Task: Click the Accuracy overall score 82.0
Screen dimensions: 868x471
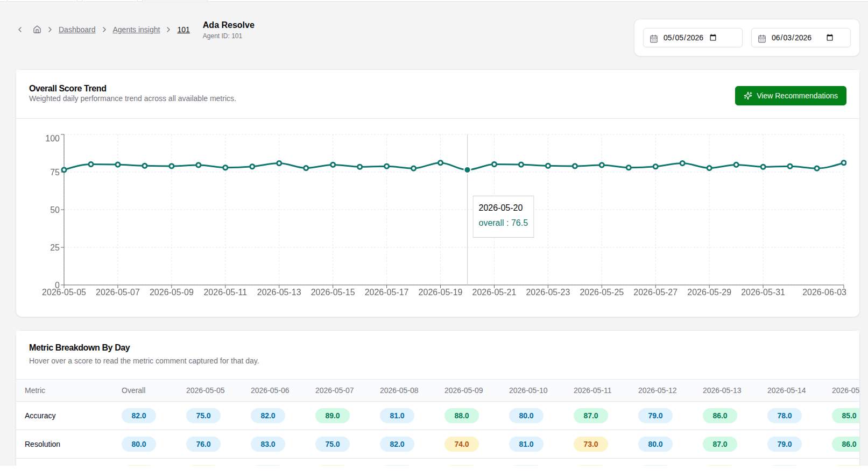Action: coord(139,416)
